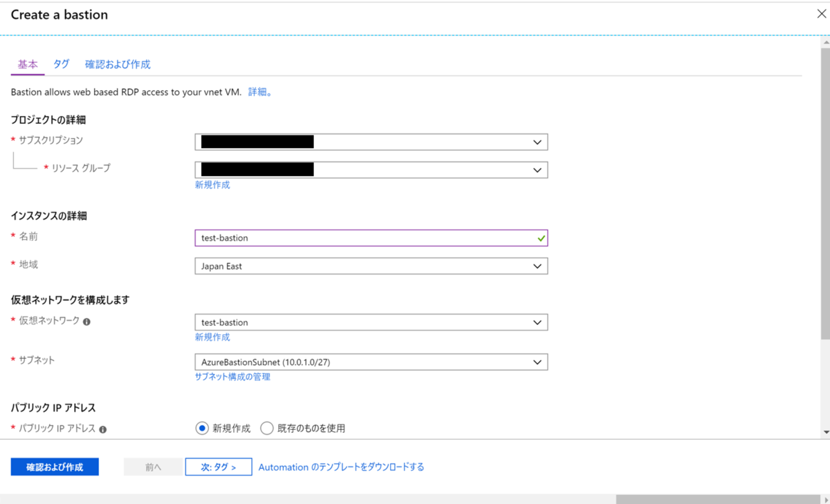The height and width of the screenshot is (504, 830).
Task: Switch to the 確認および作成 tab
Action: [118, 64]
